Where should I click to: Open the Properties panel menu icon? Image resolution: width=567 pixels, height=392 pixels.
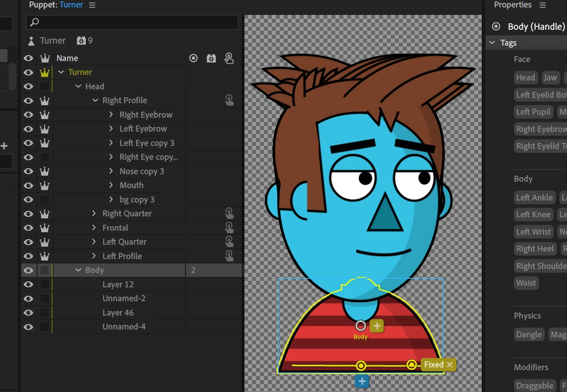coord(542,5)
